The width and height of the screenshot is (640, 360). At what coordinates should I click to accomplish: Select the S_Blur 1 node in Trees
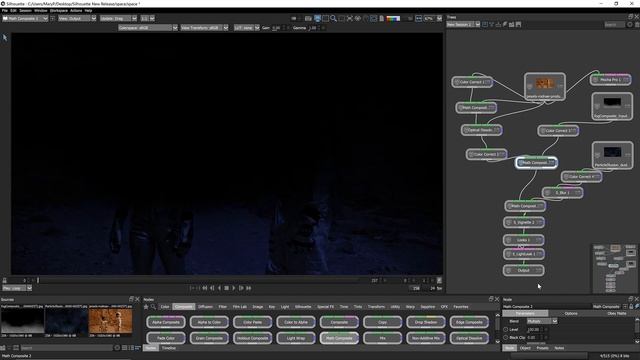(x=562, y=193)
